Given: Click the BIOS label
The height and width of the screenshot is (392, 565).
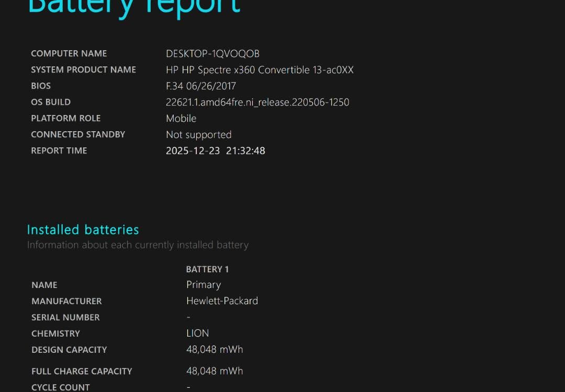Looking at the screenshot, I should (x=40, y=86).
